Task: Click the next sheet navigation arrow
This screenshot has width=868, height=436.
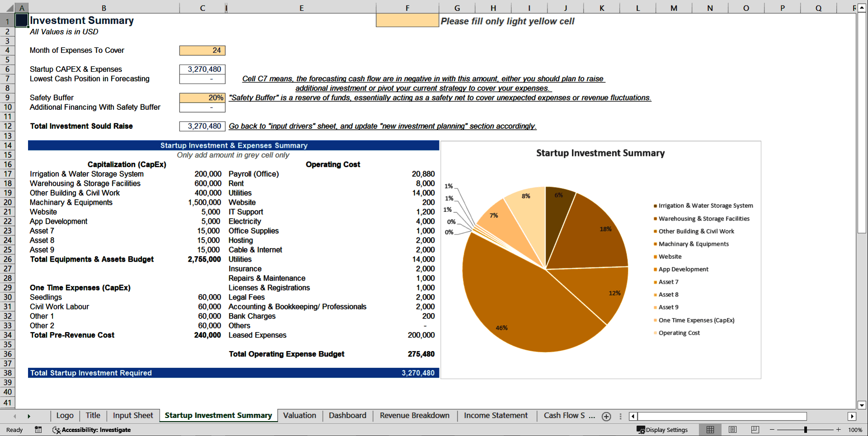Action: pyautogui.click(x=29, y=416)
